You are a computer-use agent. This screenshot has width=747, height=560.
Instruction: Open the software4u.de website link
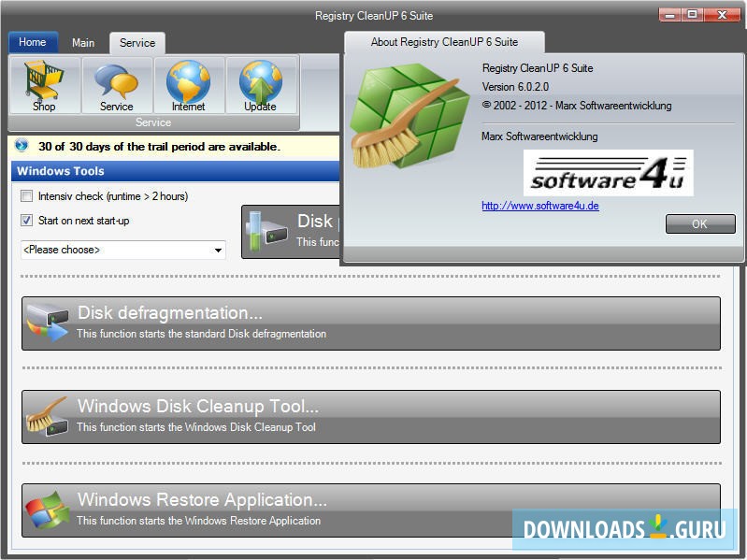540,206
